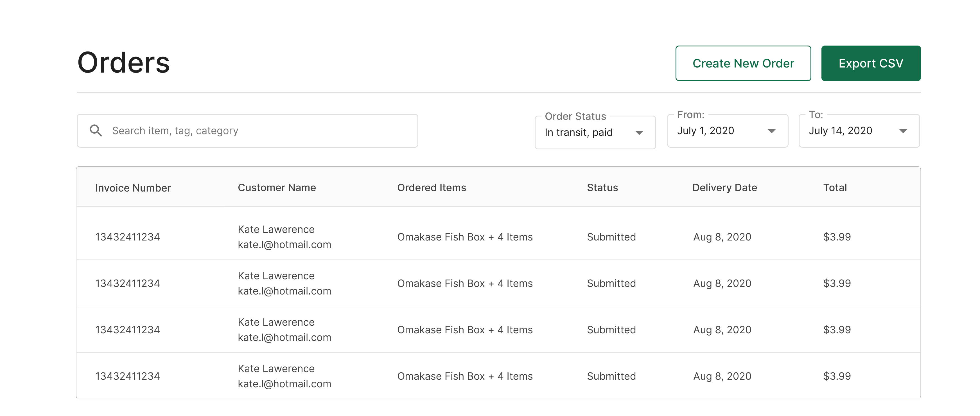Open the To date dropdown

859,131
